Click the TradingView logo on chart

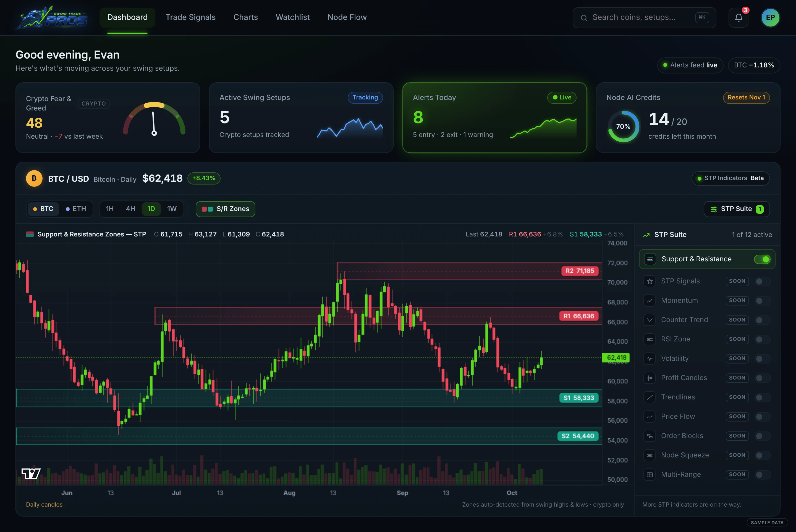click(31, 473)
